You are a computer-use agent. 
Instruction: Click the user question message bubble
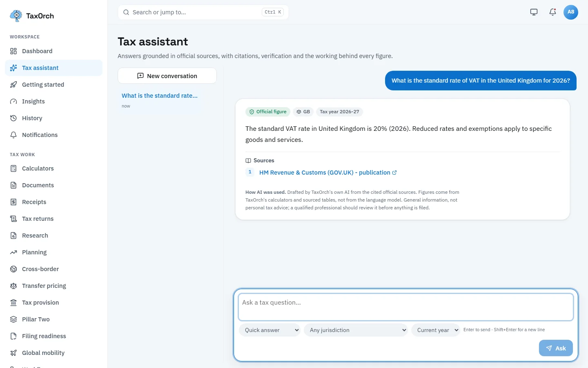(481, 81)
